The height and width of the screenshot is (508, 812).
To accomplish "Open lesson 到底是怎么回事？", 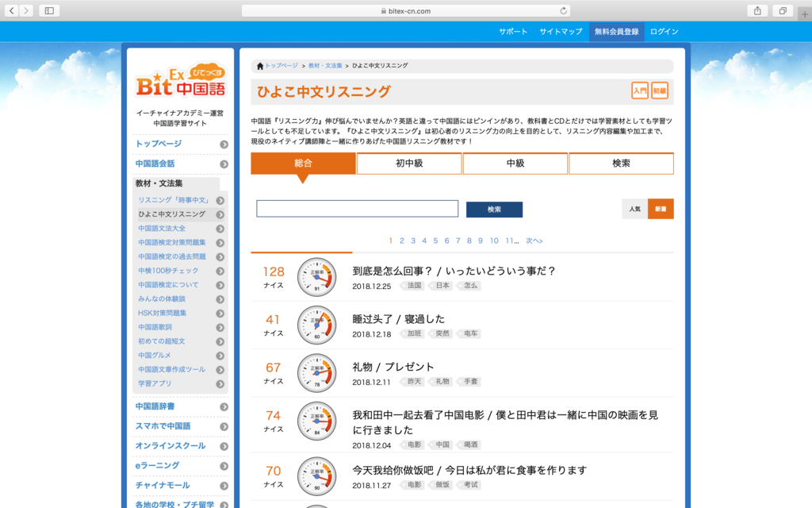I will point(454,271).
